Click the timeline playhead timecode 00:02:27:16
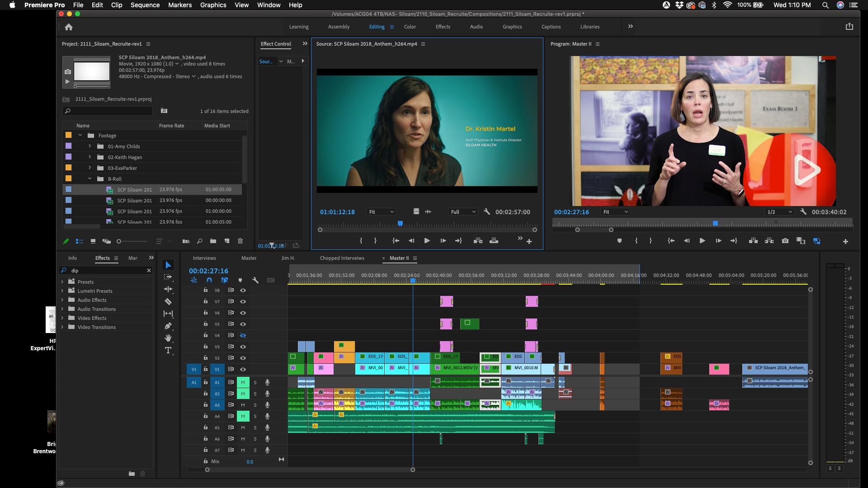The width and height of the screenshot is (868, 488). [208, 271]
